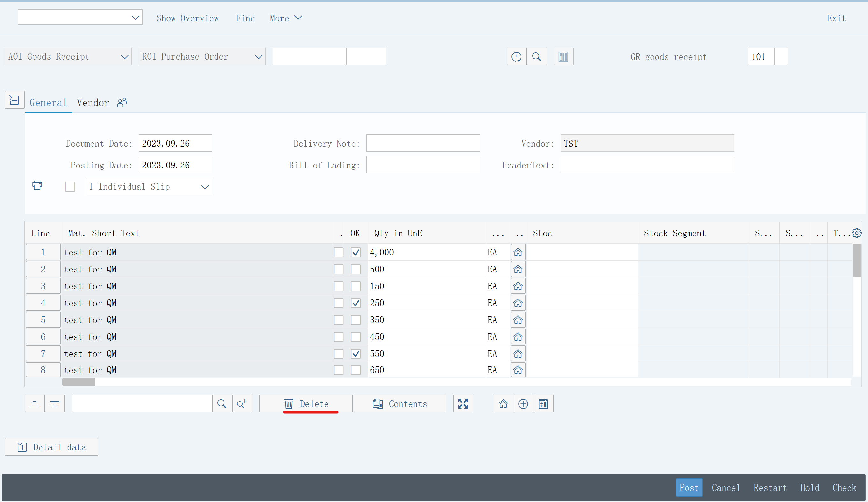Click the Delivery Note input field
The image size is (868, 502).
(x=423, y=143)
